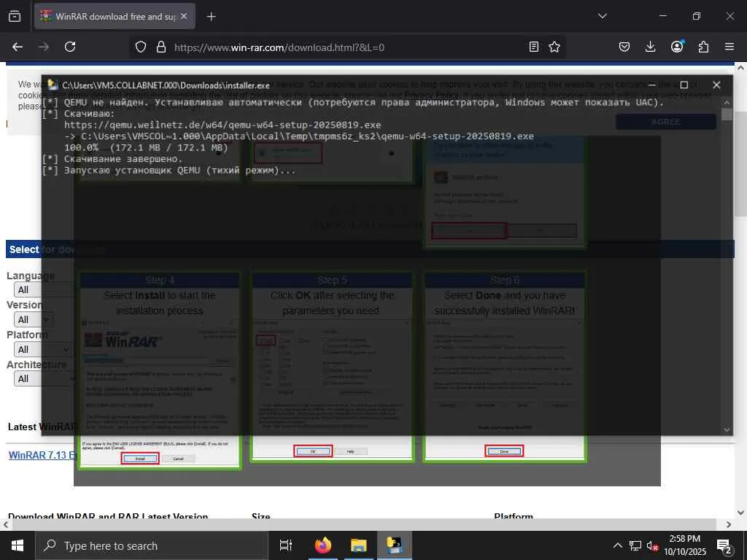
Task: Open the list all tabs dropdown
Action: (x=602, y=16)
